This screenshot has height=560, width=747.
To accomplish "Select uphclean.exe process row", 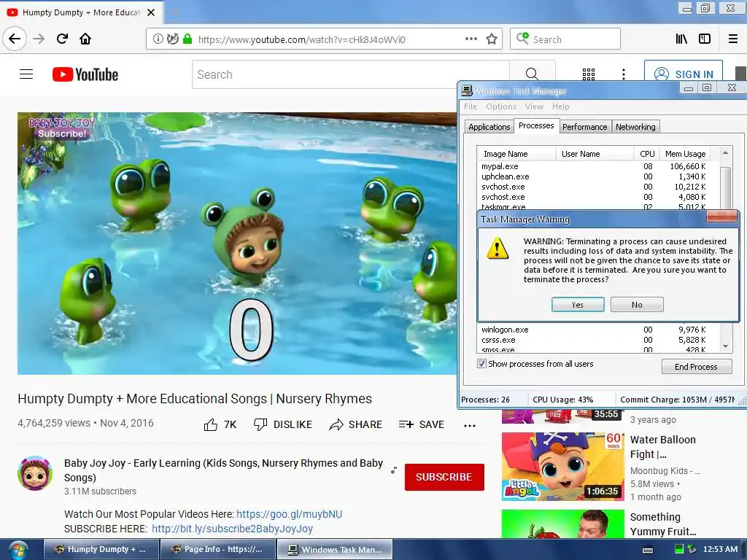I will click(x=594, y=176).
